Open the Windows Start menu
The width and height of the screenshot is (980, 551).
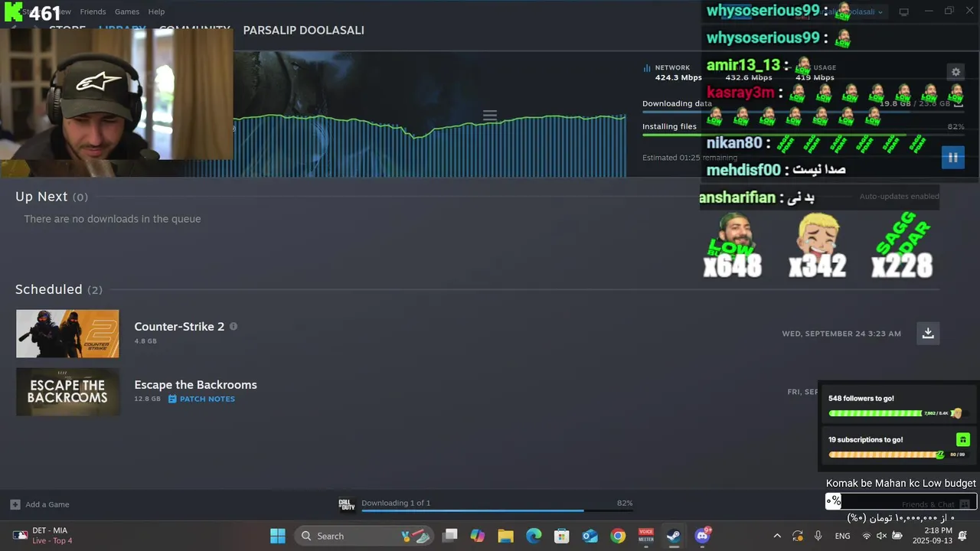pos(278,536)
